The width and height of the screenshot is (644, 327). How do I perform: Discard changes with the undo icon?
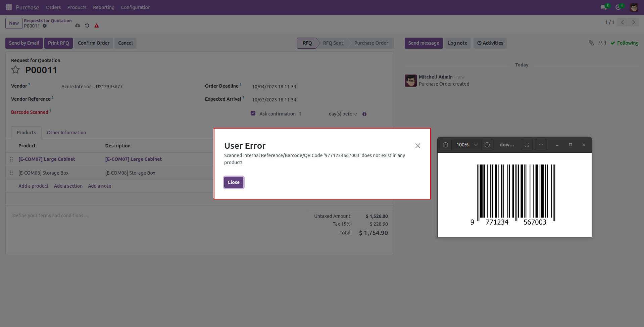[87, 26]
